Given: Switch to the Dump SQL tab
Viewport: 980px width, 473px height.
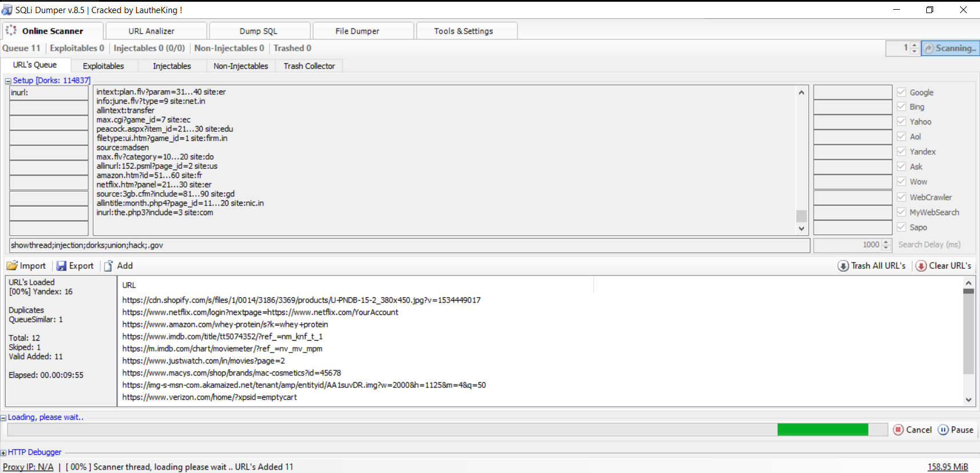Looking at the screenshot, I should click(x=259, y=31).
